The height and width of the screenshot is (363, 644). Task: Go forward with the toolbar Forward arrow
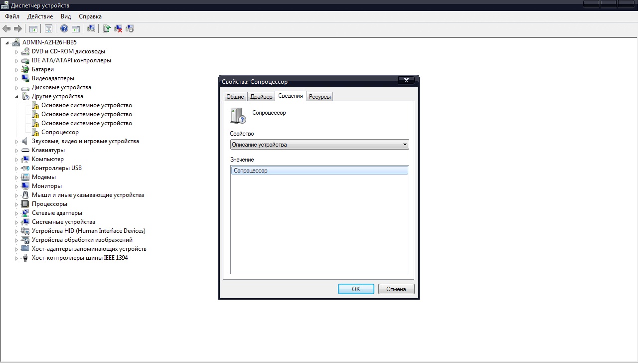[18, 29]
